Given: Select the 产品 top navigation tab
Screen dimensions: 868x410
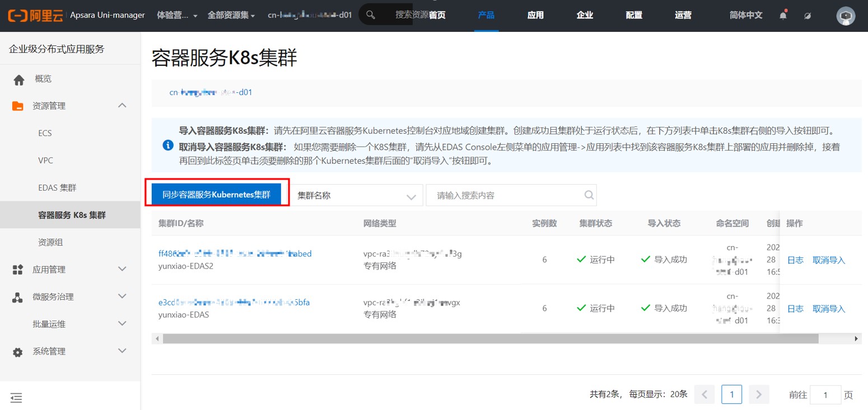Looking at the screenshot, I should pyautogui.click(x=486, y=15).
